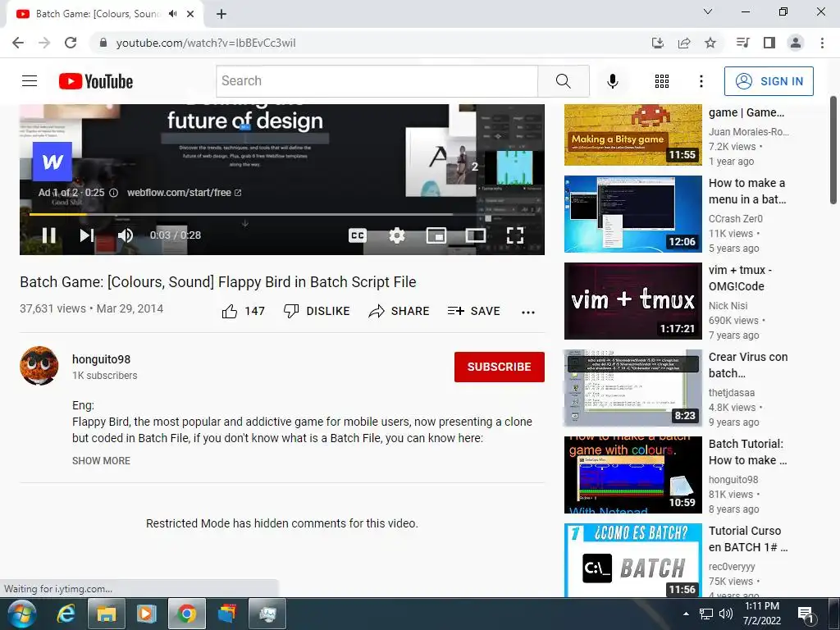
Task: Focus the YouTube Search box
Action: (377, 81)
